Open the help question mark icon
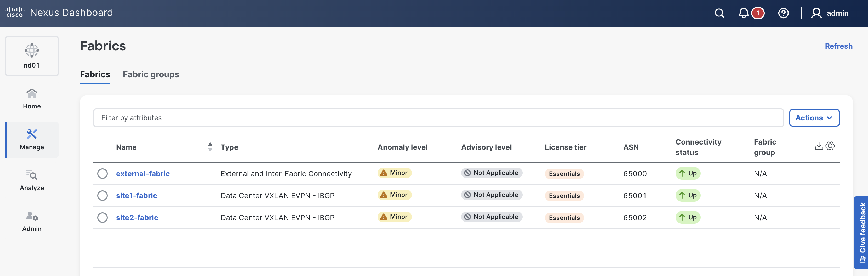868x276 pixels. (x=783, y=13)
